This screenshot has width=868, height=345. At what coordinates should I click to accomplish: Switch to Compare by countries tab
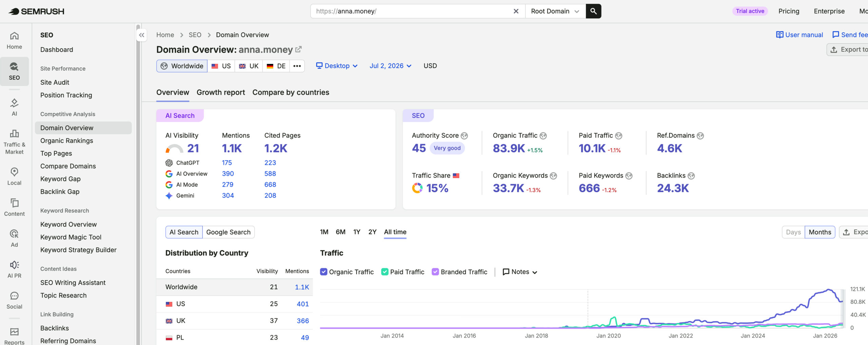tap(291, 92)
